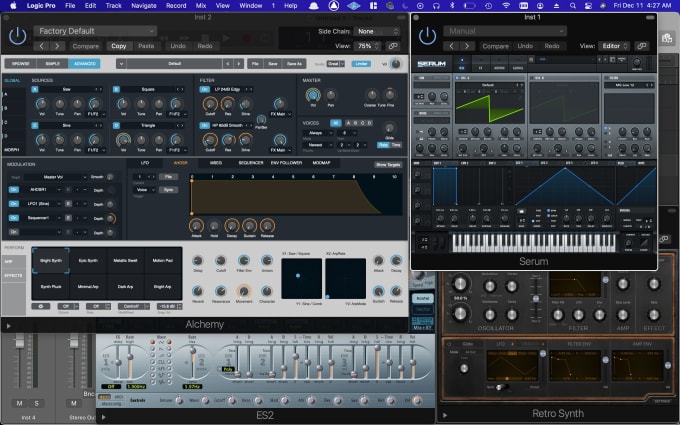Go to previous preset in Serum header
The width and height of the screenshot is (680, 425).
tap(451, 46)
